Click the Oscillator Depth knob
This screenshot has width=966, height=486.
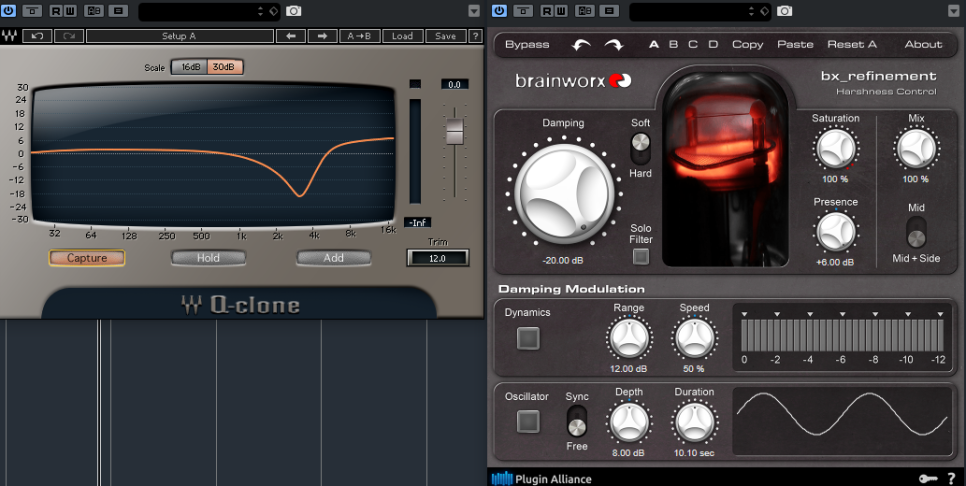pos(628,423)
